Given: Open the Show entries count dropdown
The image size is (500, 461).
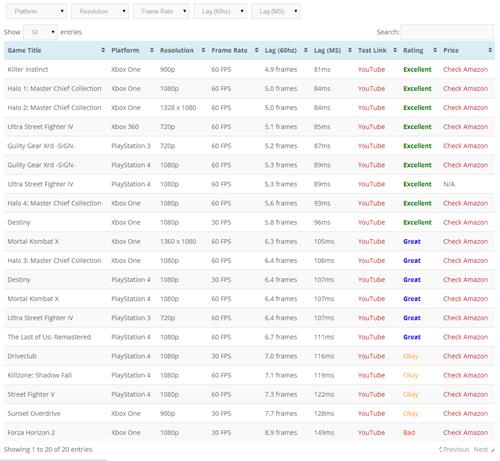Looking at the screenshot, I should pyautogui.click(x=40, y=32).
